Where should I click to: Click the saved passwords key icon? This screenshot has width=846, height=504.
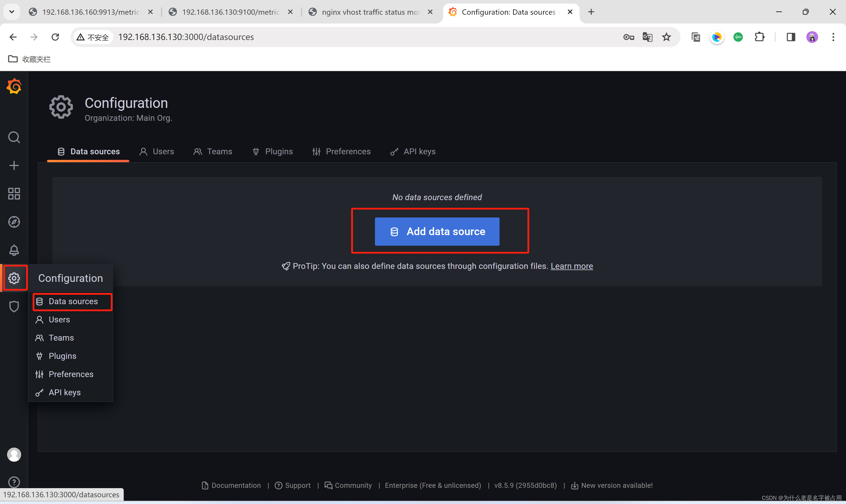point(628,37)
